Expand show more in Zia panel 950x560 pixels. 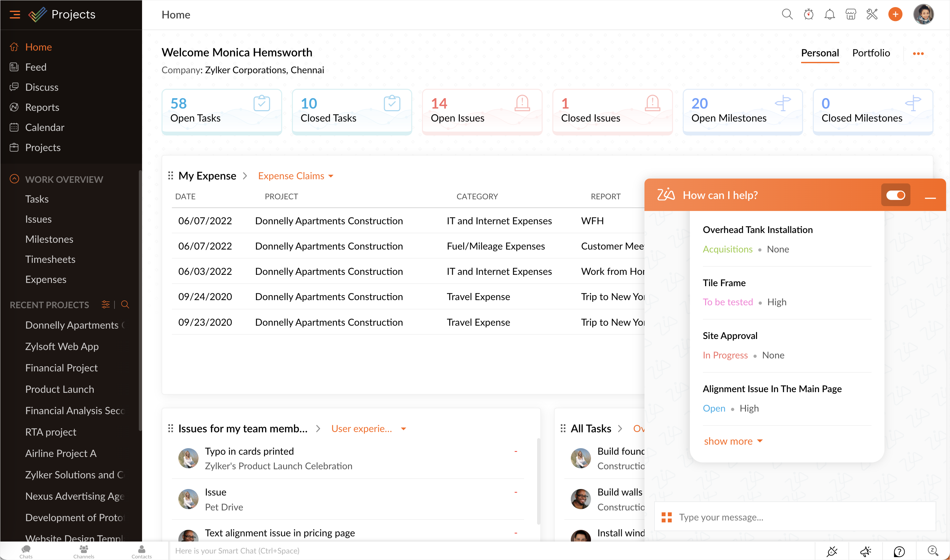pos(733,441)
